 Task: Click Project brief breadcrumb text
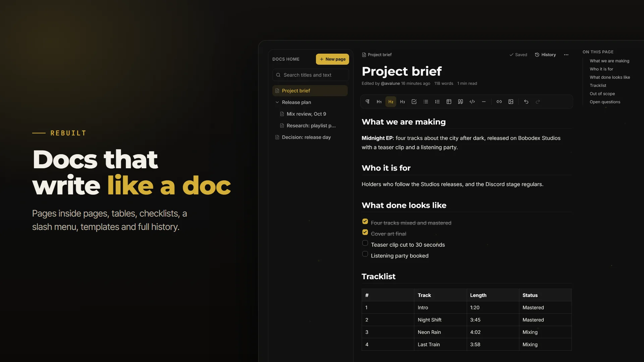380,55
